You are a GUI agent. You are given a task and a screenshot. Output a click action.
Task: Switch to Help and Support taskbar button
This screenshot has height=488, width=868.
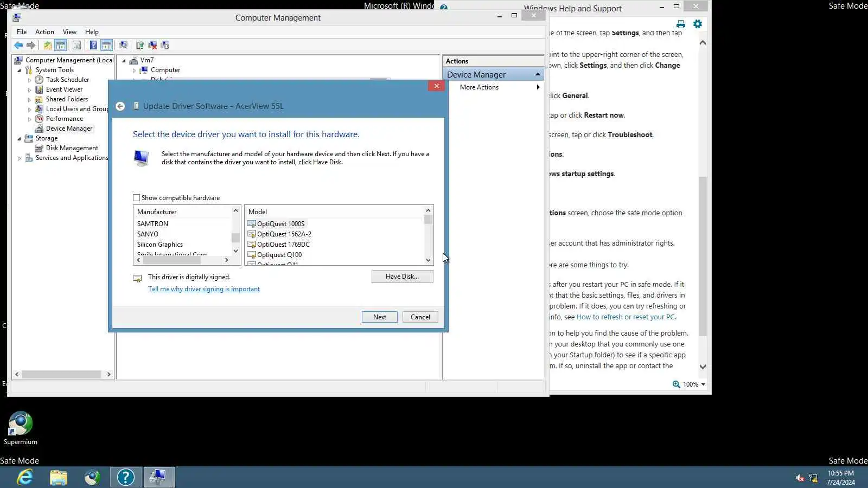tap(126, 477)
